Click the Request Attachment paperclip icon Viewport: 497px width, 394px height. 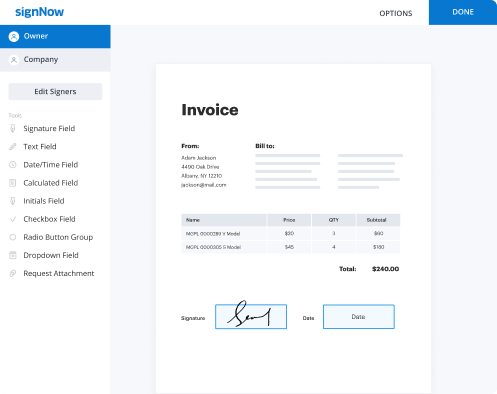coord(13,273)
